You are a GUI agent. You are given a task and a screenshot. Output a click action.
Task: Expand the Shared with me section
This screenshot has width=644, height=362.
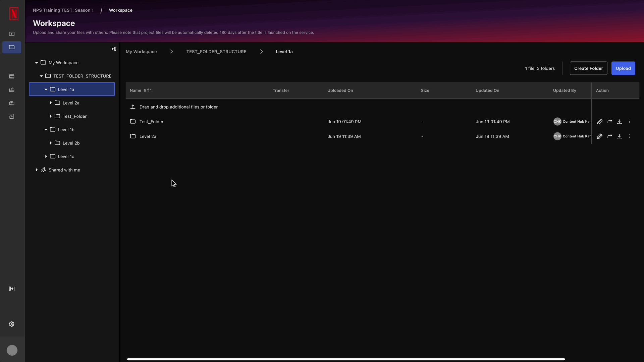point(36,170)
